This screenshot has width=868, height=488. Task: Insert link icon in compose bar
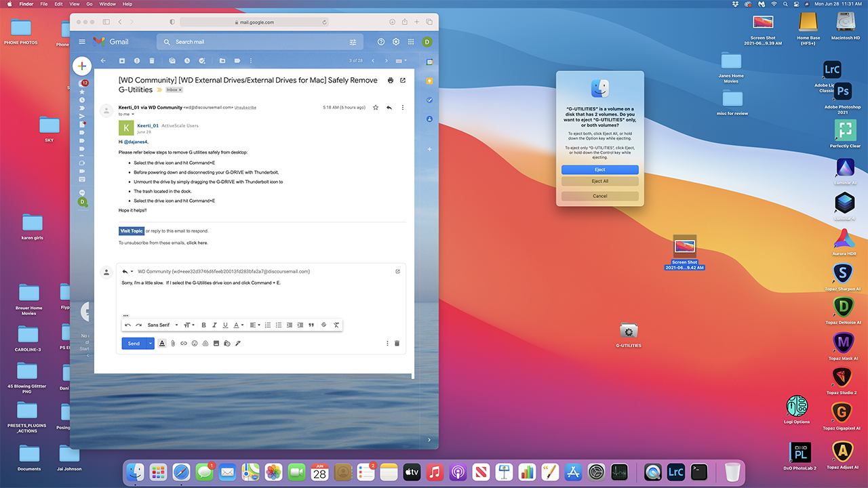point(184,344)
